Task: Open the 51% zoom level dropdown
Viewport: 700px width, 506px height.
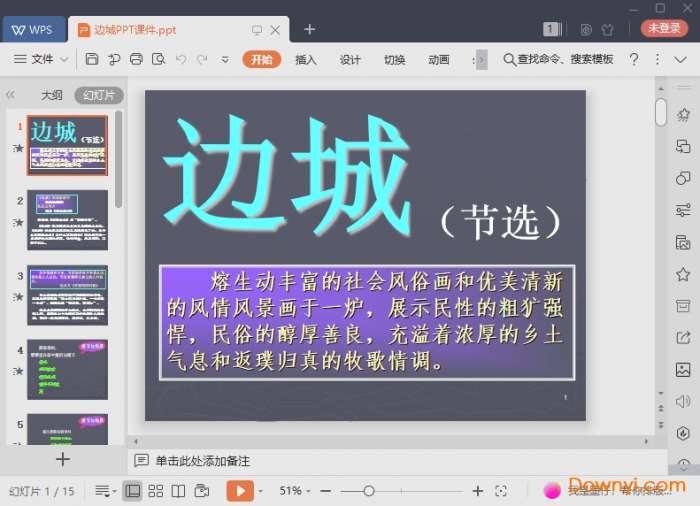Action: click(x=295, y=491)
